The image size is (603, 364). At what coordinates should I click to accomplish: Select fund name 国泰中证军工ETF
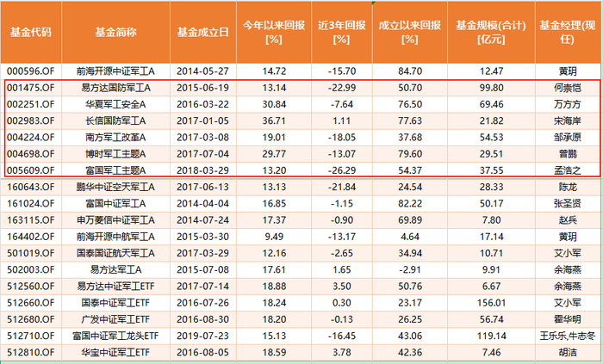115,303
